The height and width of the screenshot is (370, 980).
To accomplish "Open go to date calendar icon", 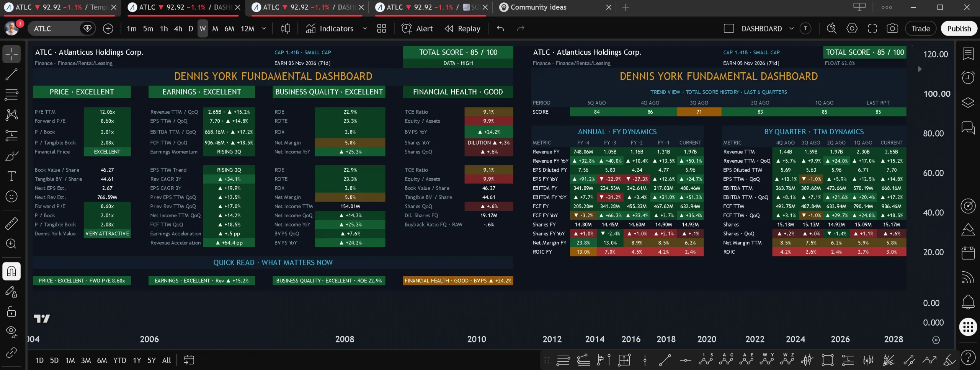I will pos(189,360).
